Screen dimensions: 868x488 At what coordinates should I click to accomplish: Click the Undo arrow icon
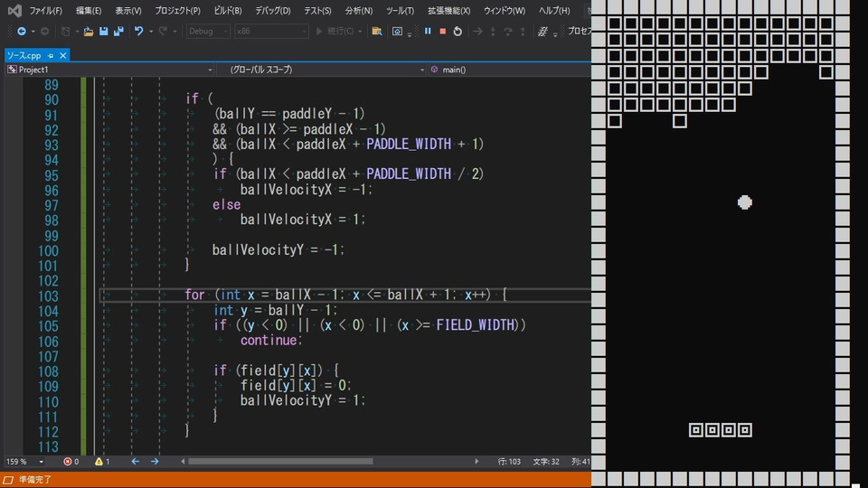click(x=139, y=31)
